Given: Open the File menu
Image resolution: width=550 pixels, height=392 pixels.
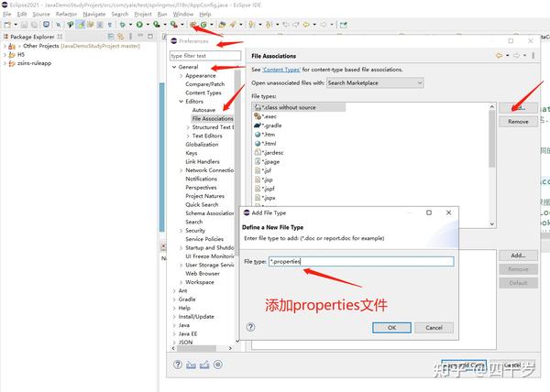Looking at the screenshot, I should coord(7,14).
